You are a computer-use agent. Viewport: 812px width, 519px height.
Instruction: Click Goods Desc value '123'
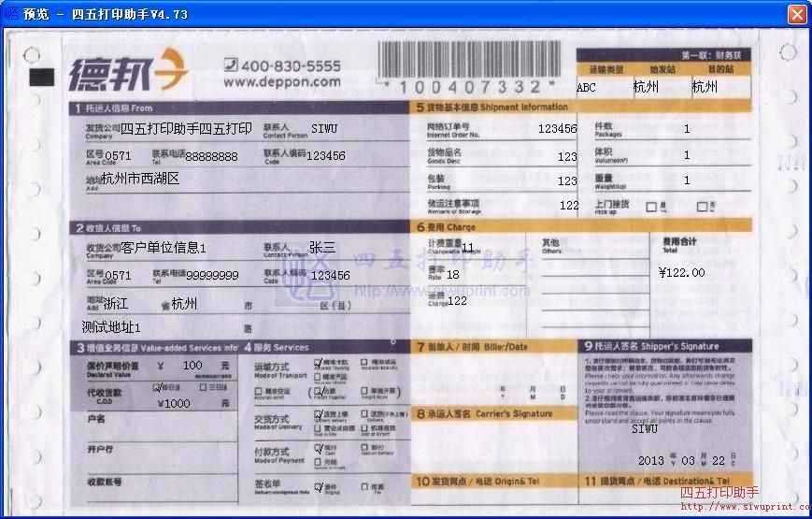(x=567, y=156)
